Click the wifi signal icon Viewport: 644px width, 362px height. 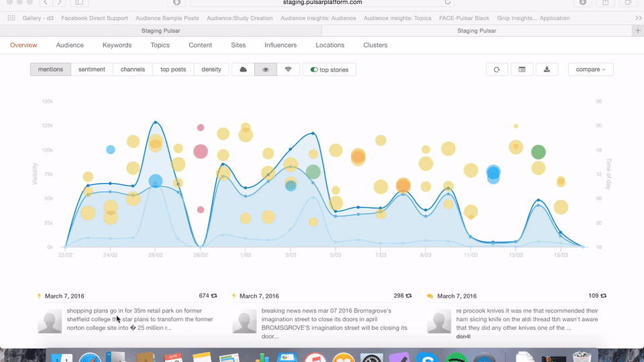[288, 70]
